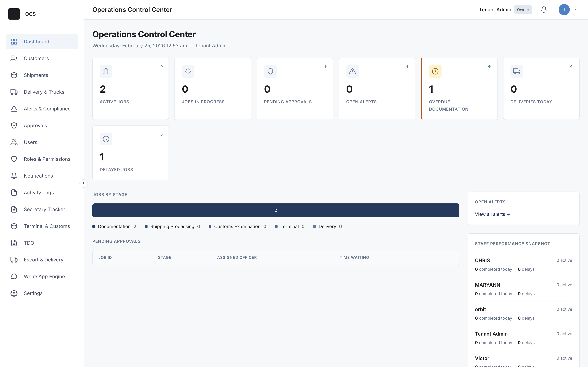
Task: Toggle the Customs Examination stage legend
Action: (x=238, y=226)
